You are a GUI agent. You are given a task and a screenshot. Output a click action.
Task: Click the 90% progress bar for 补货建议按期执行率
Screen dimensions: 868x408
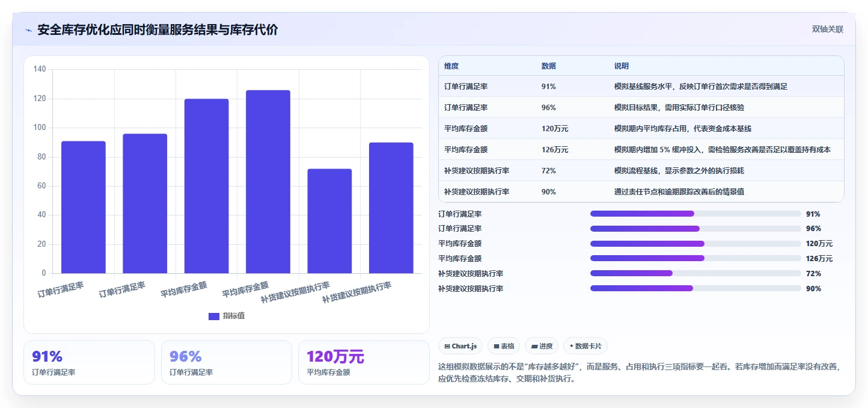click(x=695, y=288)
